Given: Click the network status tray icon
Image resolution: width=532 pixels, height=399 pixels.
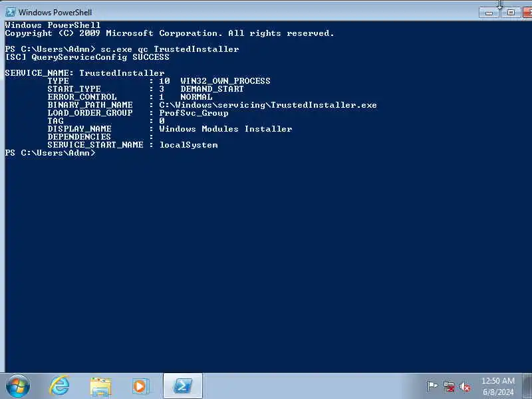Looking at the screenshot, I should (x=449, y=386).
